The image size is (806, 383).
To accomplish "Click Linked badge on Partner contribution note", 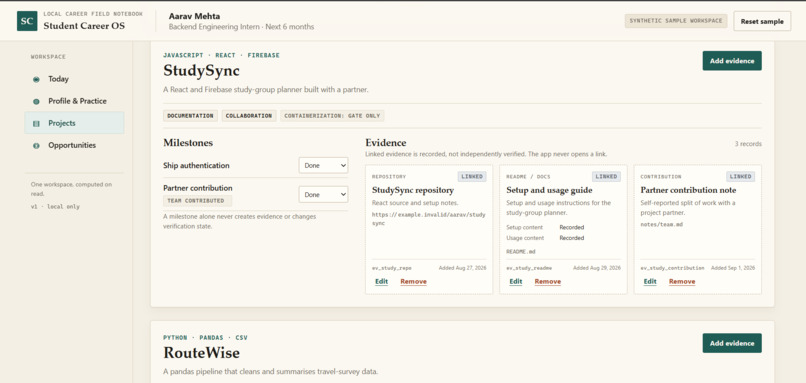I will point(740,176).
